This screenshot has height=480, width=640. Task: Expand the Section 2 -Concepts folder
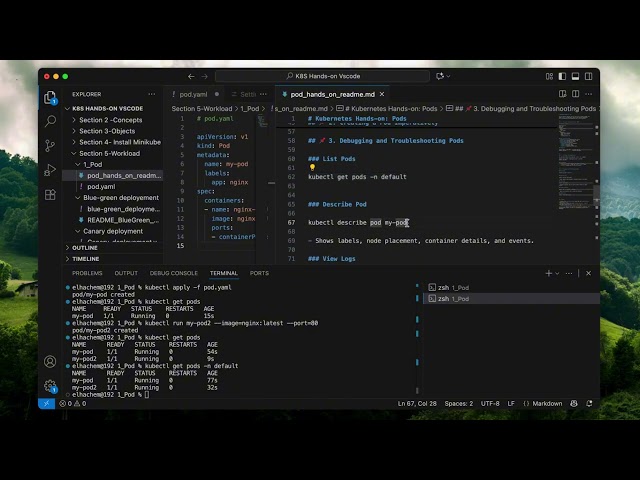click(112, 120)
